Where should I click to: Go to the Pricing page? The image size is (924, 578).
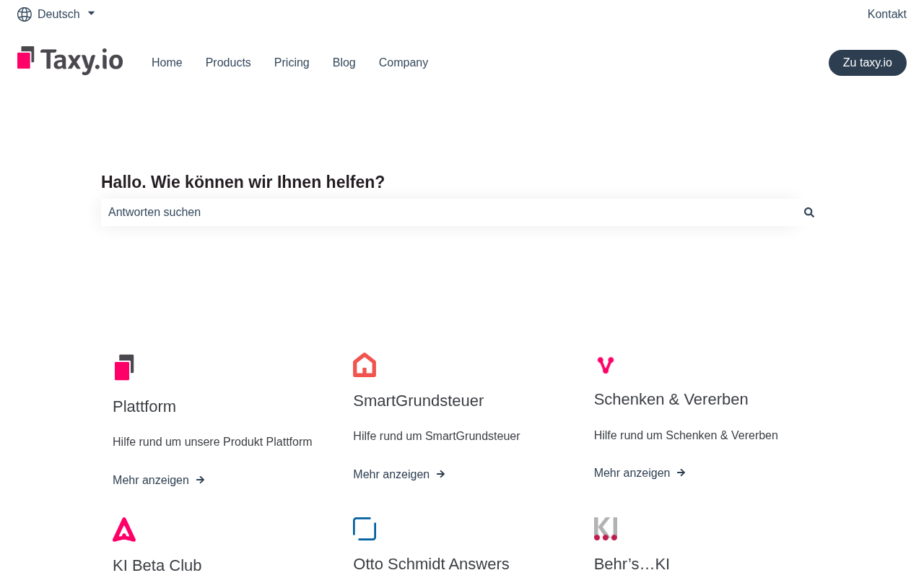(292, 63)
